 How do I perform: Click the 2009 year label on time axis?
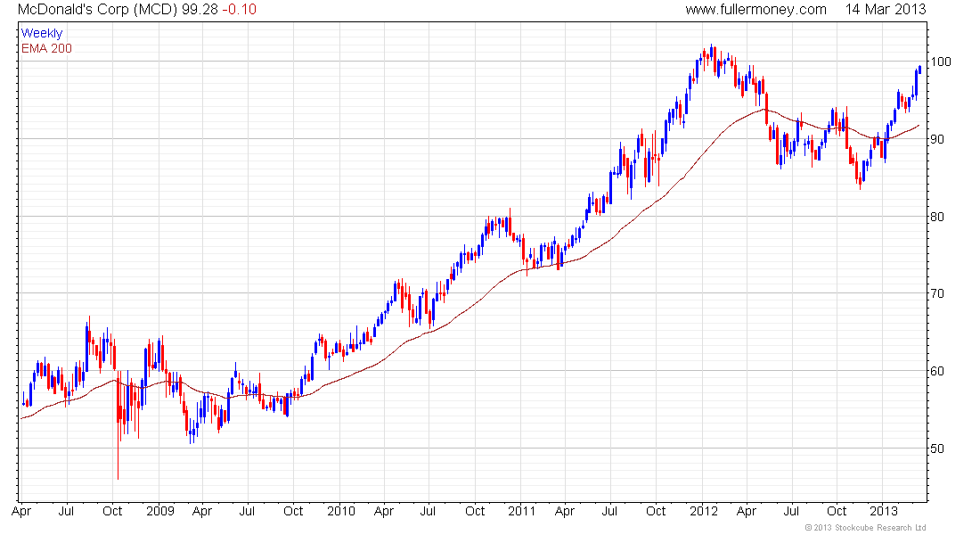[160, 511]
